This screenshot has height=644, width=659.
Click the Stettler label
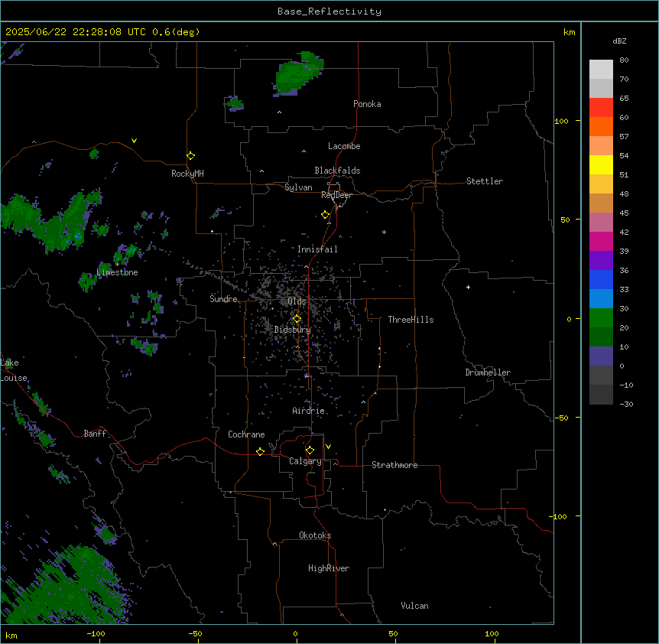point(484,181)
